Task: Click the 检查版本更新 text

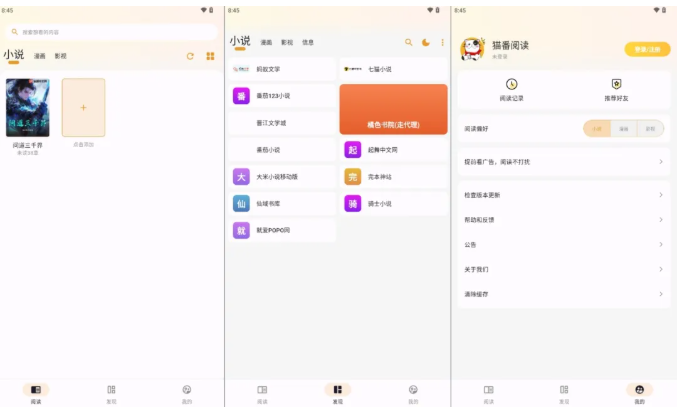Action: coord(482,195)
